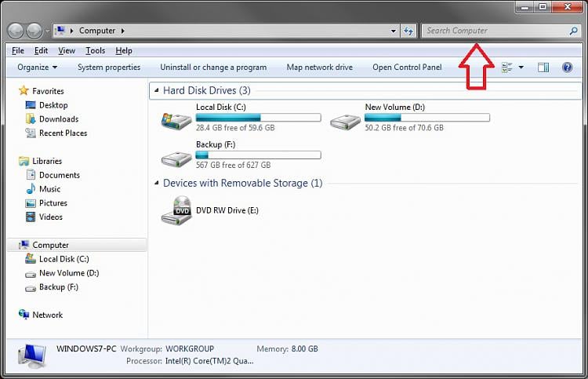Click the DVD RW Drive (E:) label
Viewport: 588px width, 379px height.
[227, 210]
